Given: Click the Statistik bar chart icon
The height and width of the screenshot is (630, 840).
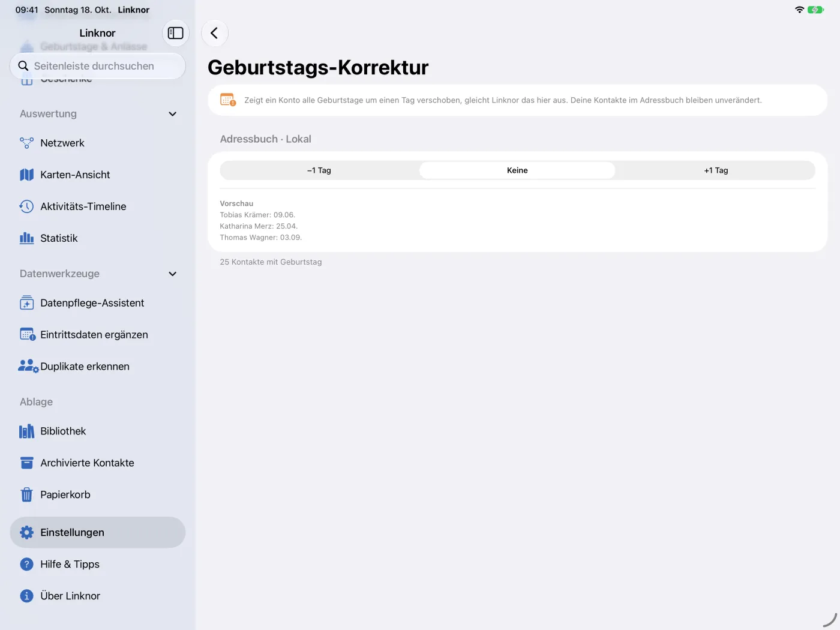Looking at the screenshot, I should pyautogui.click(x=26, y=238).
